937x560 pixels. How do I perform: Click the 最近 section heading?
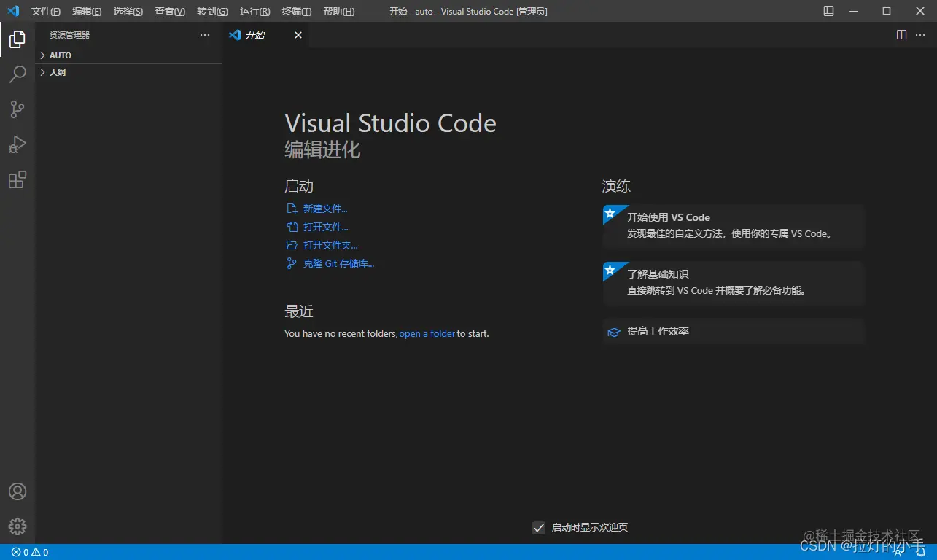[299, 311]
